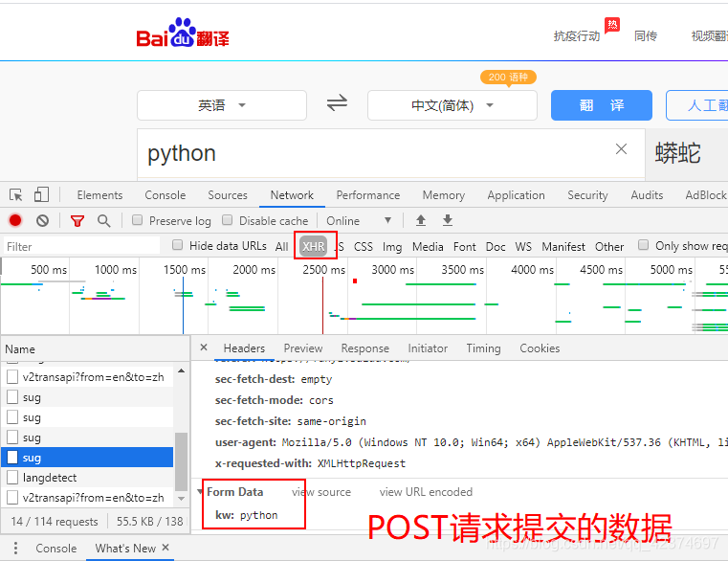Open the source language 英语 dropdown

(x=222, y=105)
